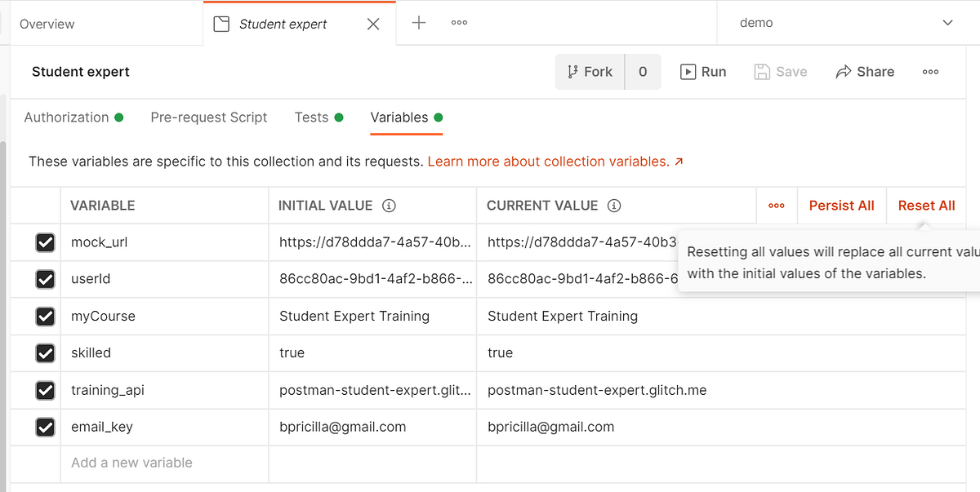This screenshot has width=980, height=492.
Task: Click the Current Value info icon
Action: (x=614, y=206)
